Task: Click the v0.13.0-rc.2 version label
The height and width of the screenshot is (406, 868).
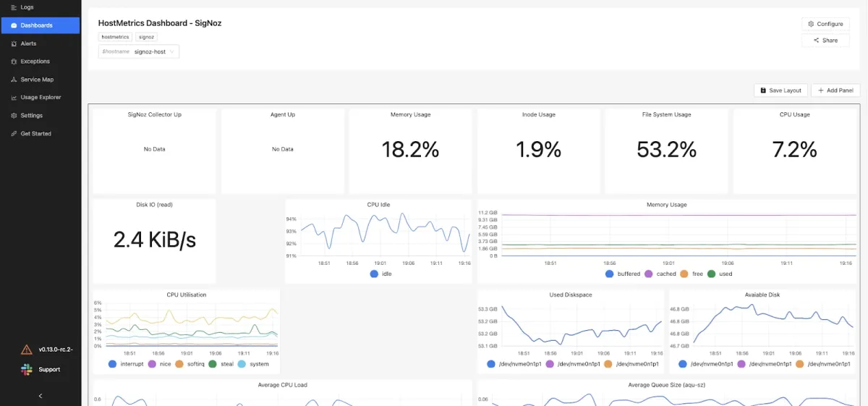Action: coord(56,349)
